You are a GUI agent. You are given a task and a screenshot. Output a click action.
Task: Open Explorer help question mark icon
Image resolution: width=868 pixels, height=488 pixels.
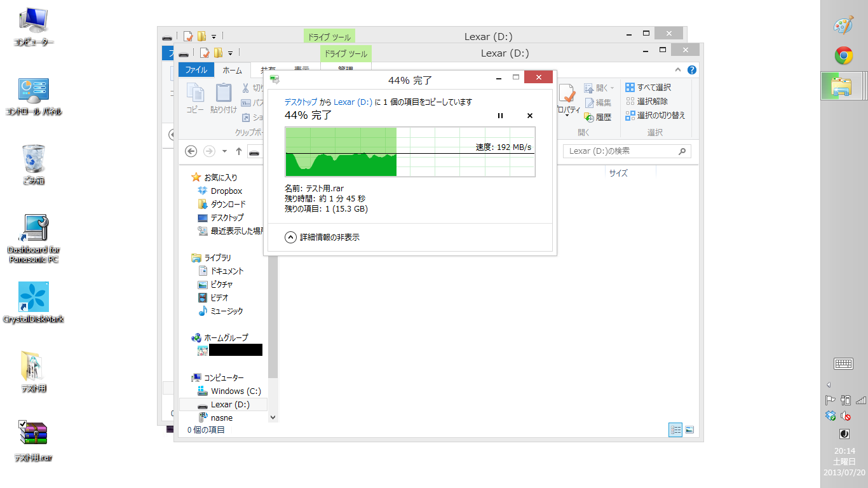coord(692,71)
